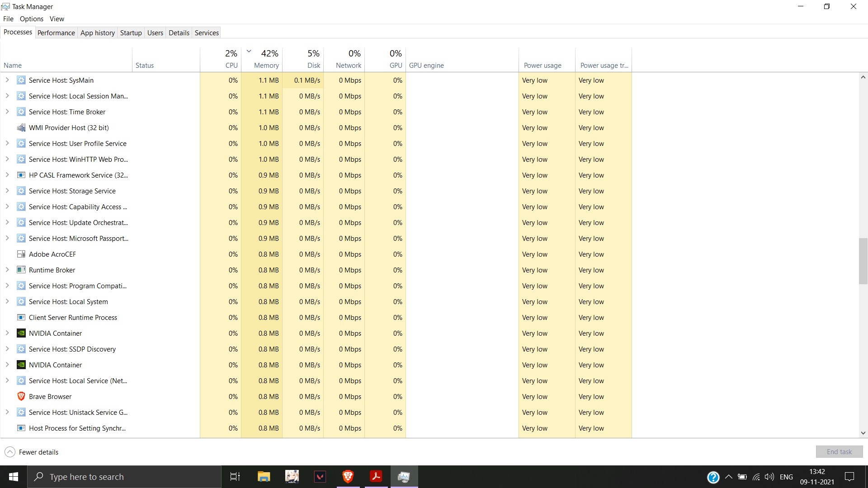Click the Type here to search box
This screenshot has height=488, width=868.
click(124, 477)
